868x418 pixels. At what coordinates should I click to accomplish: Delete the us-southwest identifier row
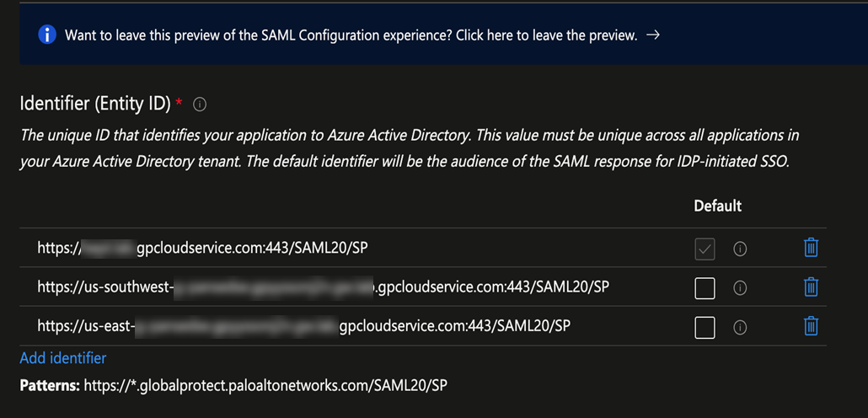coord(811,287)
